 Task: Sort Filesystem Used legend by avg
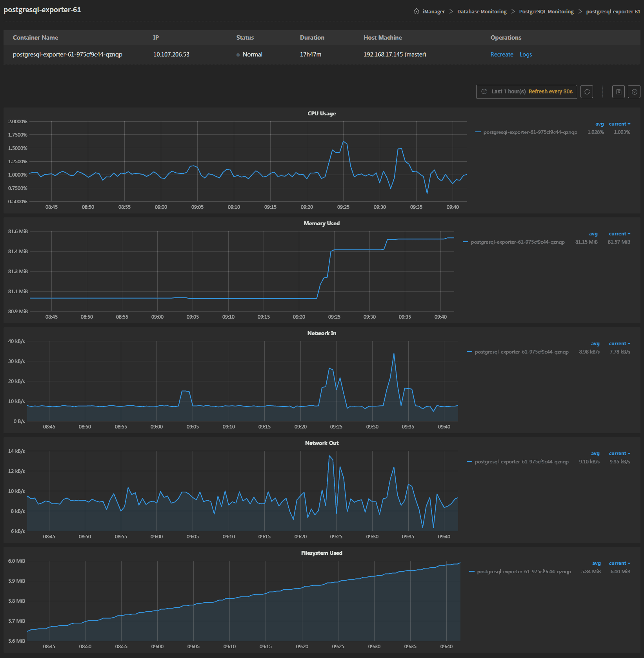pyautogui.click(x=596, y=563)
